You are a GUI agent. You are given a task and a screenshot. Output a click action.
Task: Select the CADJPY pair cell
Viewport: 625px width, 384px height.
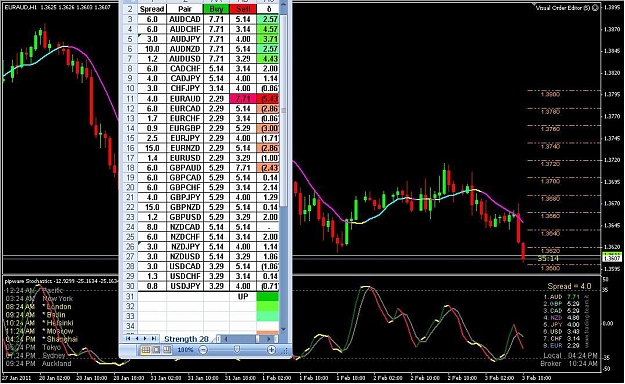[185, 79]
